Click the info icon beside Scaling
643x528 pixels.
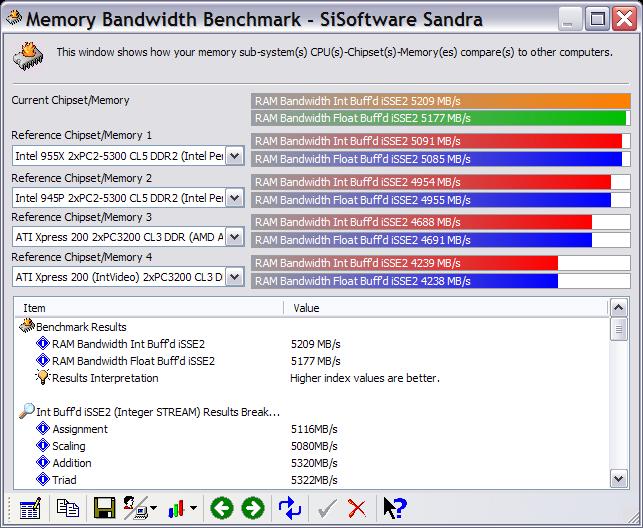point(43,446)
